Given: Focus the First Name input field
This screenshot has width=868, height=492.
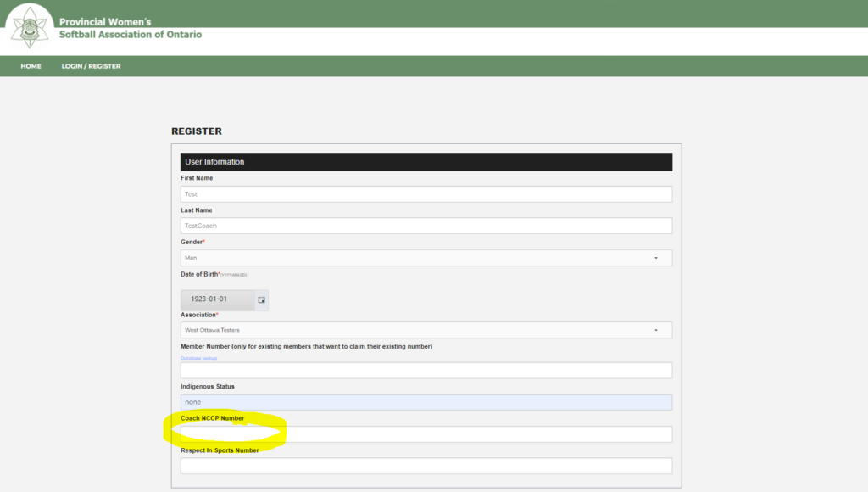Looking at the screenshot, I should point(426,194).
